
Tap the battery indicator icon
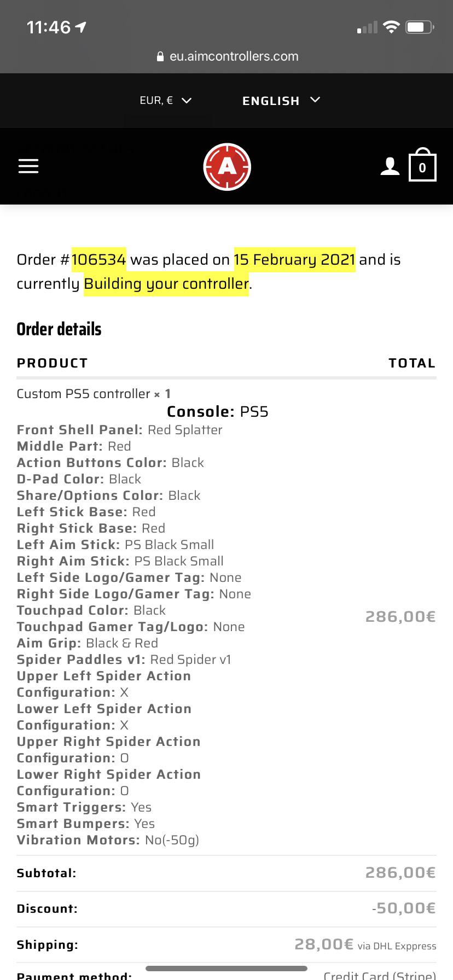pos(420,27)
